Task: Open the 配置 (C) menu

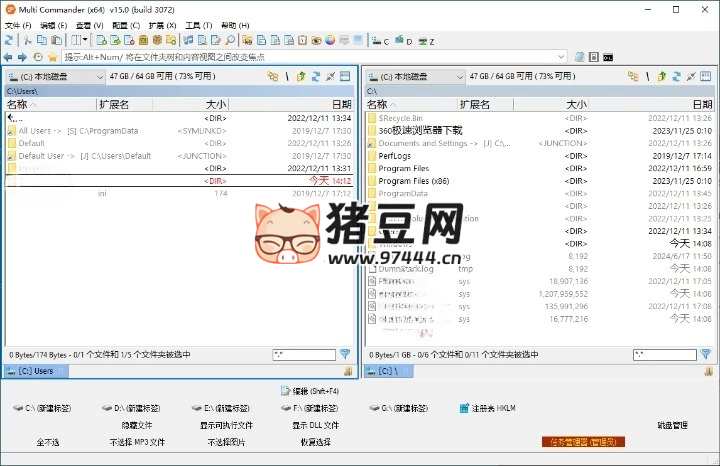Action: (x=126, y=25)
